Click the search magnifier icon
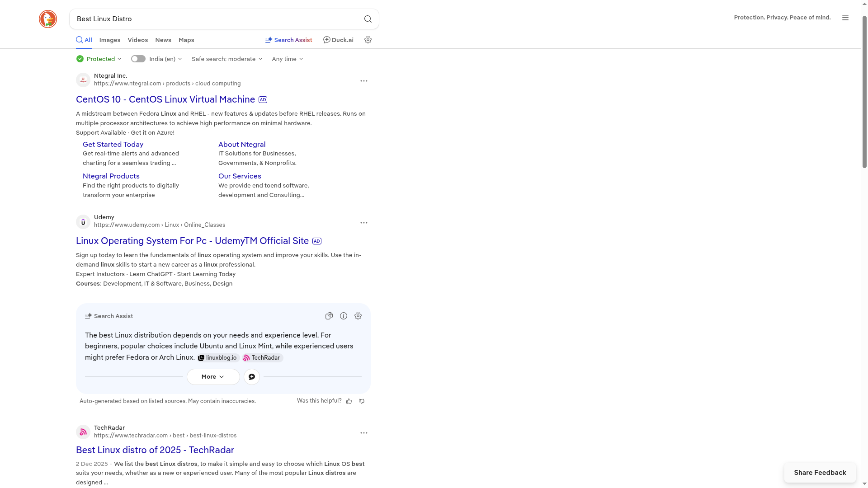The image size is (868, 488). [x=368, y=19]
